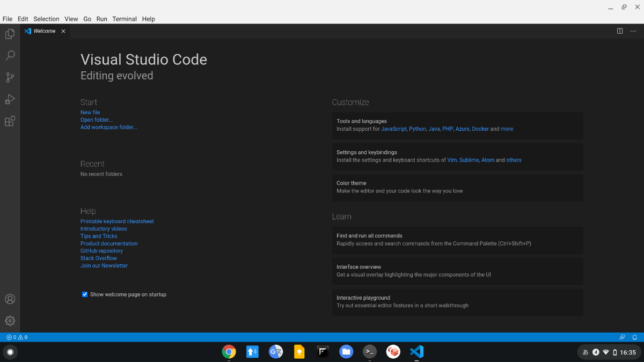Open the Stack Overflow link
This screenshot has width=644, height=362.
99,258
